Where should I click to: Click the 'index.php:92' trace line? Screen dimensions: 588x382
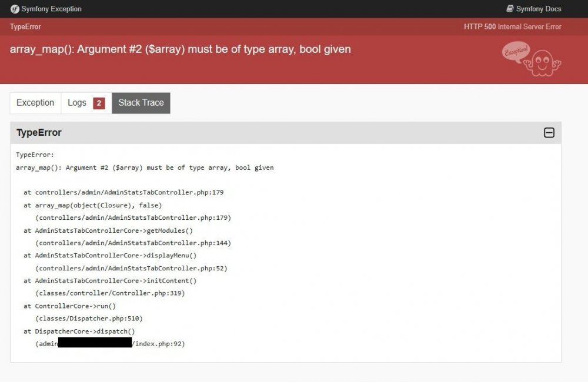click(x=111, y=344)
